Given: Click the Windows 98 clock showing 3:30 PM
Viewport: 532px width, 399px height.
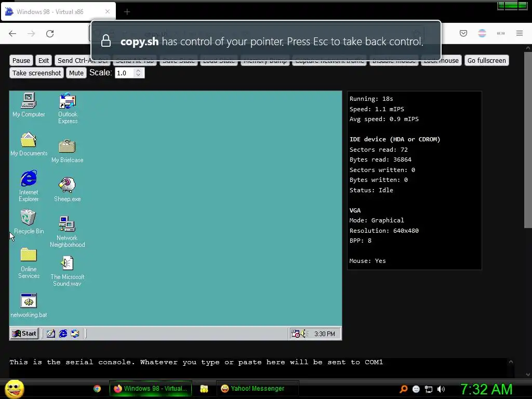Looking at the screenshot, I should pos(324,334).
